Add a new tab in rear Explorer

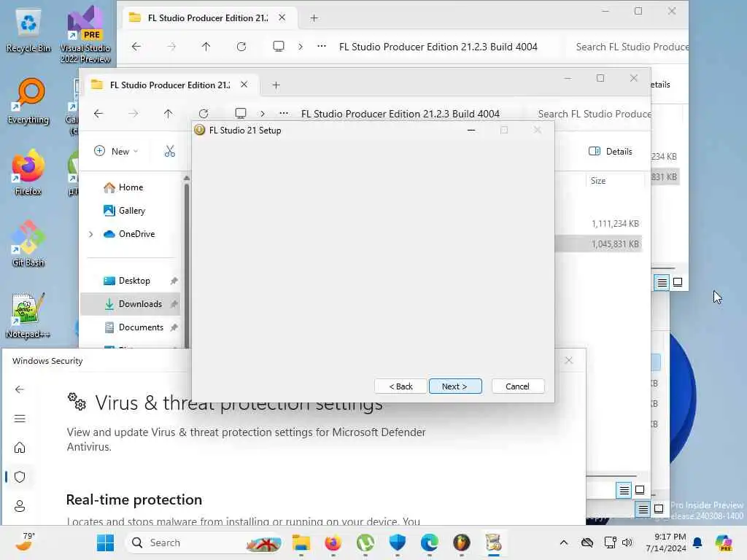(314, 18)
